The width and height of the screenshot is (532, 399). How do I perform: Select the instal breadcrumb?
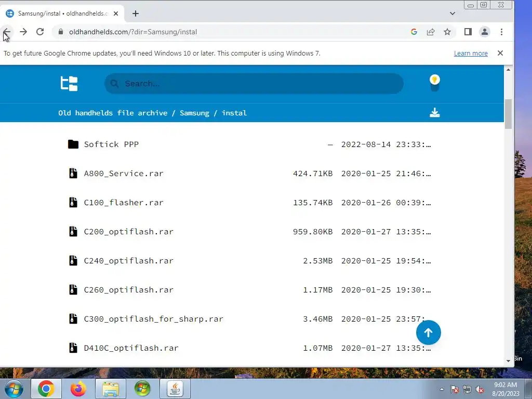point(234,113)
